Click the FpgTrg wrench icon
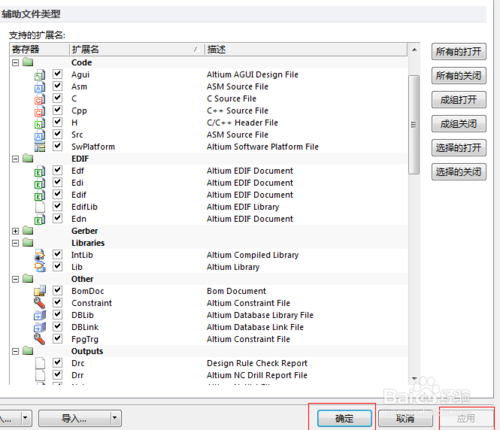The image size is (500, 430). pos(39,339)
